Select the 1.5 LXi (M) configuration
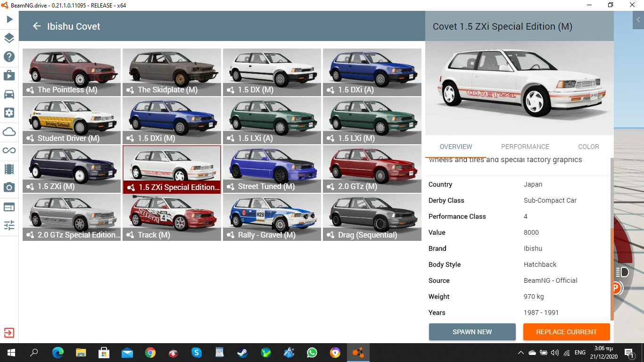Image resolution: width=644 pixels, height=362 pixels. (x=372, y=121)
